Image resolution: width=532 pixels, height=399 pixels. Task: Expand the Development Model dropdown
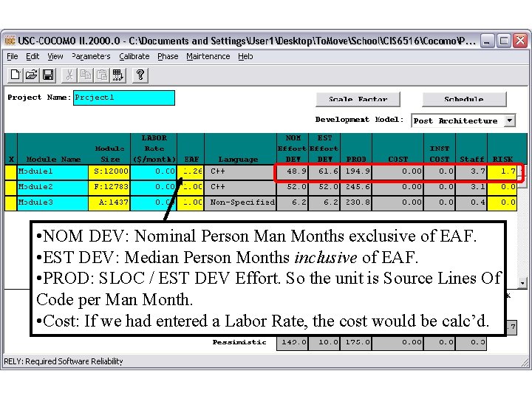coord(510,120)
